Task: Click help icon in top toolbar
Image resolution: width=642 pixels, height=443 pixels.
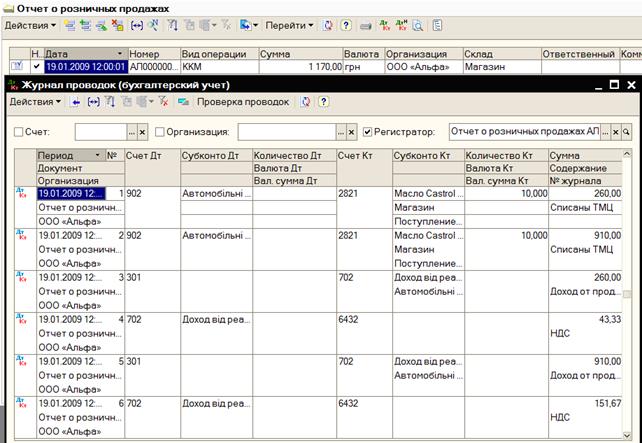Action: point(346,25)
